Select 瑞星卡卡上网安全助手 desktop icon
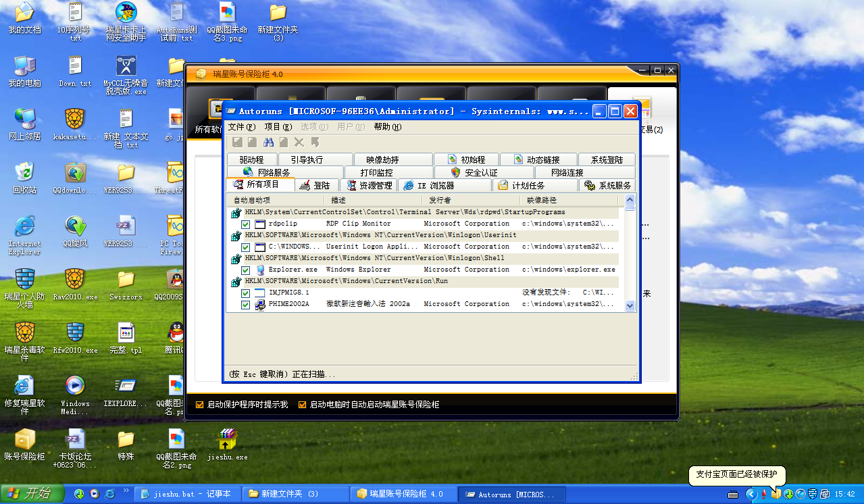864x504 pixels. tap(126, 22)
